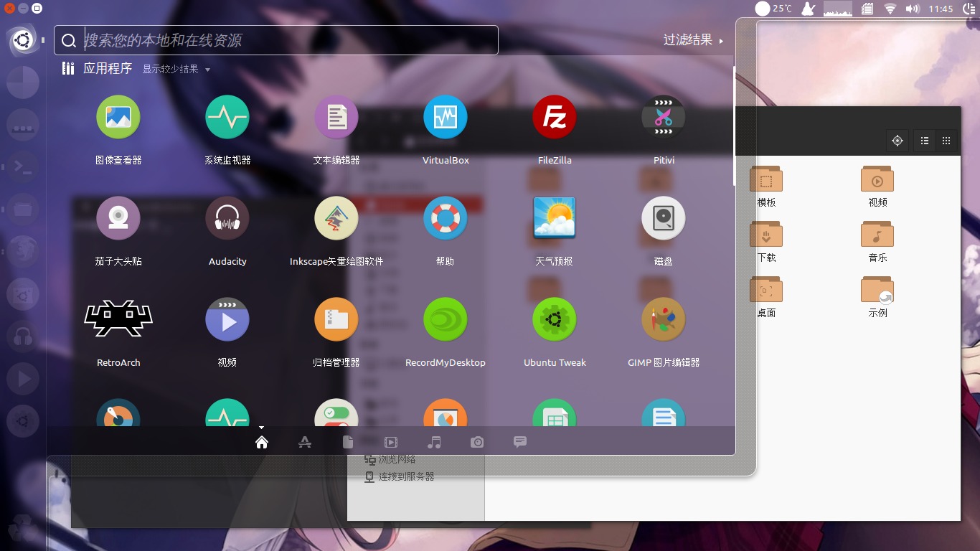Launch Audacity audio editor
980x551 pixels.
[x=227, y=218]
